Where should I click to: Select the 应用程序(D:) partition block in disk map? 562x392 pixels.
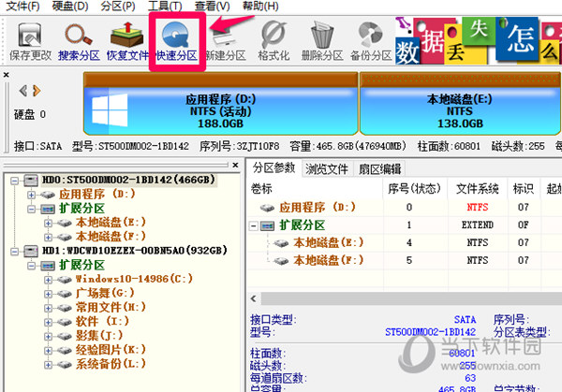(221, 112)
